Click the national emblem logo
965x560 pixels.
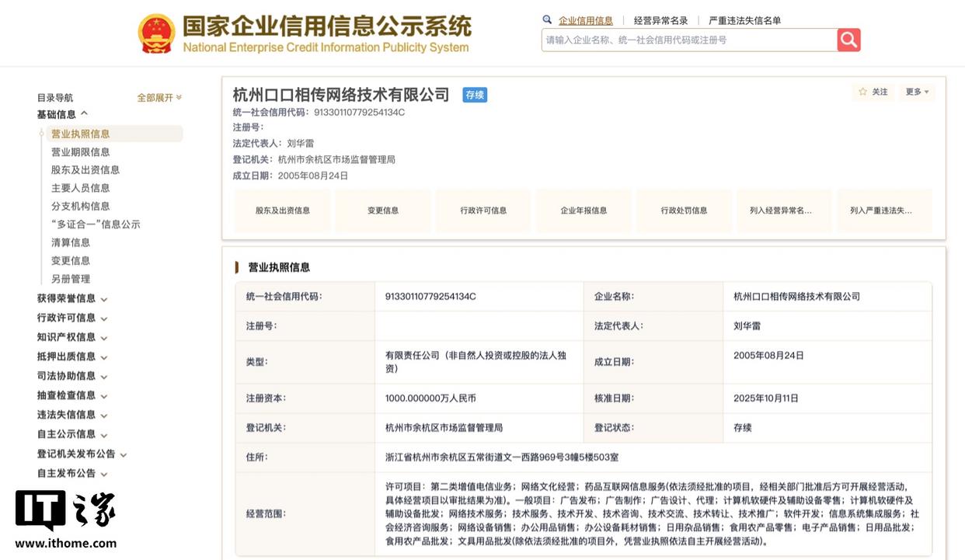pyautogui.click(x=156, y=33)
